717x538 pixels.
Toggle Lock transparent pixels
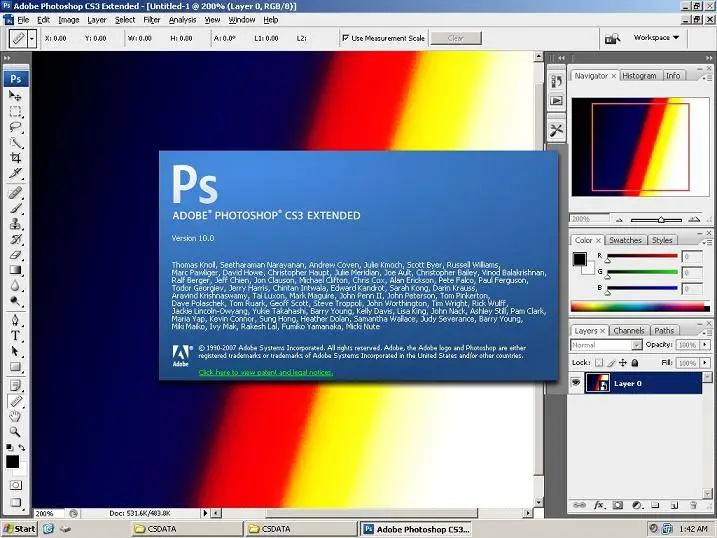[599, 363]
